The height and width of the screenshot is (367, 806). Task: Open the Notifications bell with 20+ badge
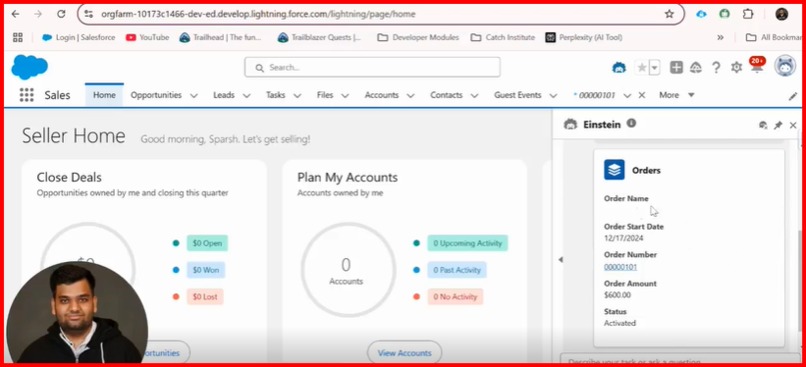pos(757,65)
